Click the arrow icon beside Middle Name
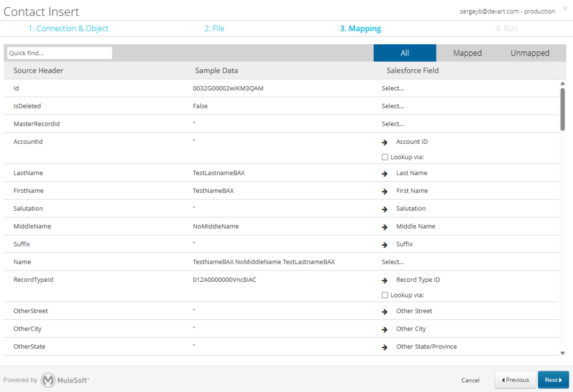The image size is (573, 392). coord(384,227)
